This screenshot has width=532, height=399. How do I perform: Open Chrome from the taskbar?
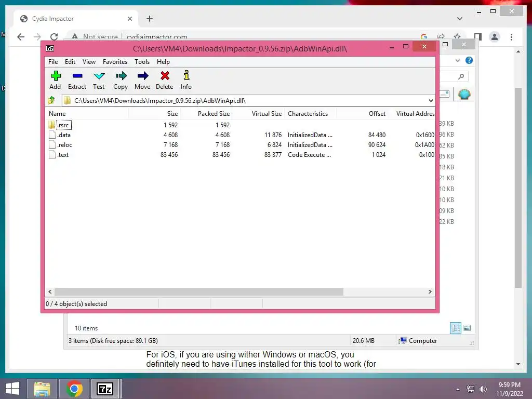74,389
